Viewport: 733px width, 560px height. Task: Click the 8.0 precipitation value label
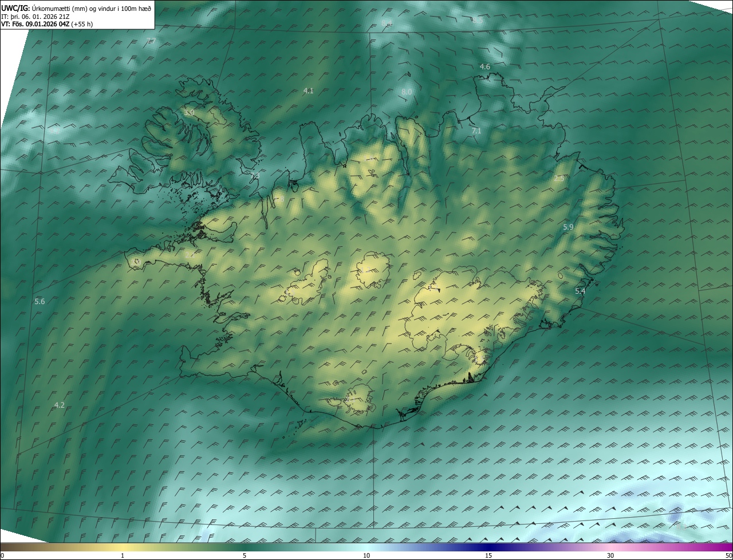[407, 92]
